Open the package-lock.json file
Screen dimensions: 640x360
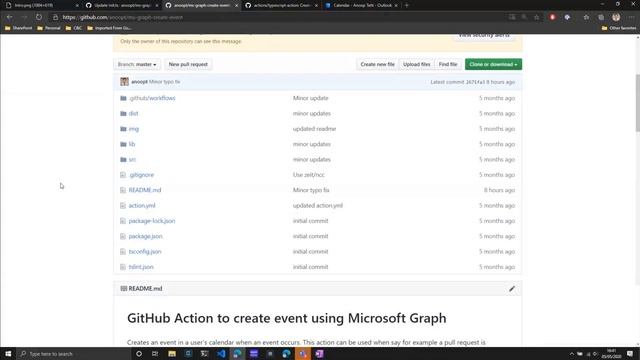click(x=152, y=221)
